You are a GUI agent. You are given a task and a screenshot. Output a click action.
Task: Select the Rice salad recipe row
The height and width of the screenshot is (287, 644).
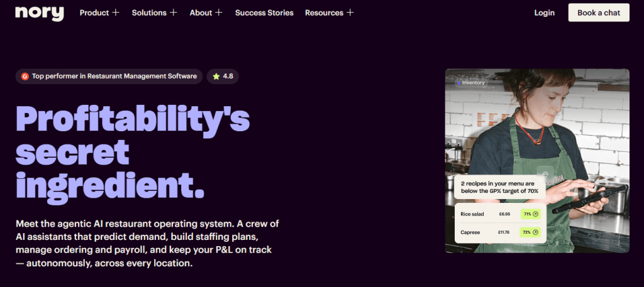click(500, 214)
